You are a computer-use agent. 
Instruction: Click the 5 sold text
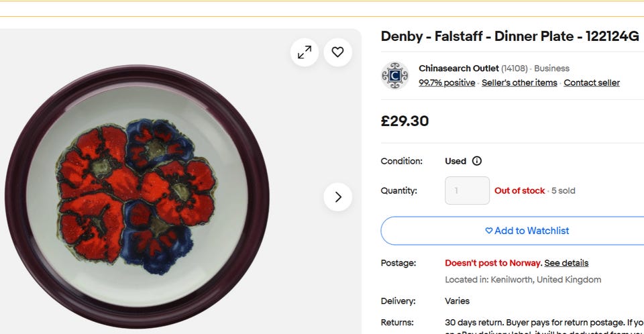tap(563, 190)
